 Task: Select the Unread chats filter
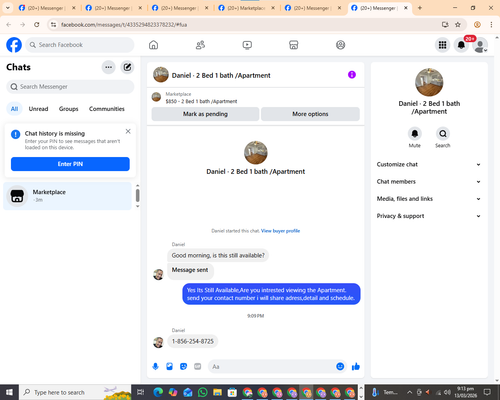[x=38, y=109]
